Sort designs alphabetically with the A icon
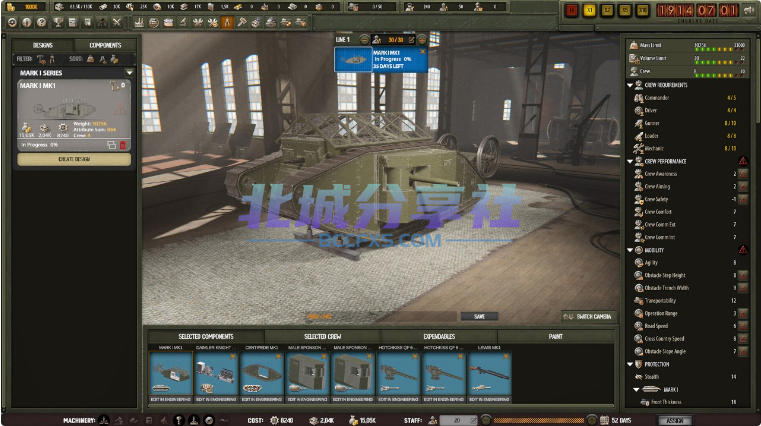Screen dimensions: 761x426 click(x=102, y=59)
